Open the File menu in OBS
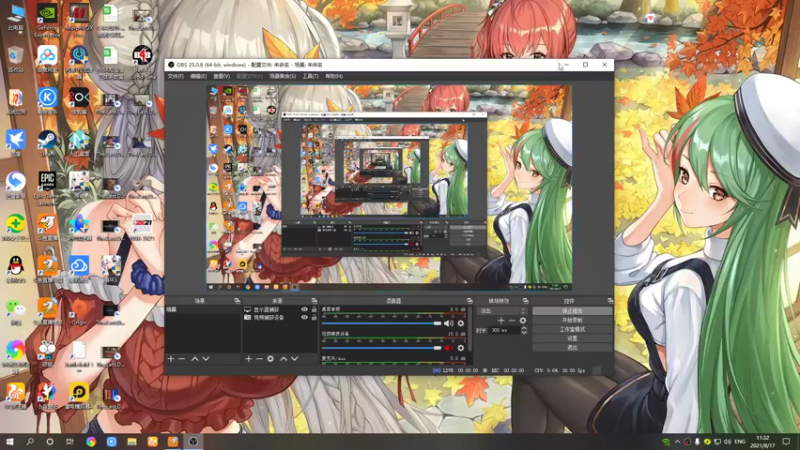The height and width of the screenshot is (450, 800). 176,76
